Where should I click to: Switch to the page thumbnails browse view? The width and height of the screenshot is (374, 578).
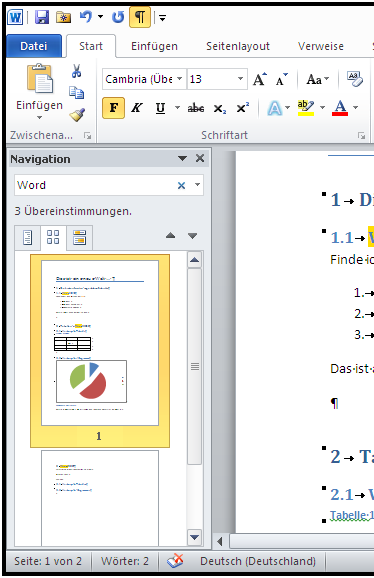pyautogui.click(x=53, y=237)
